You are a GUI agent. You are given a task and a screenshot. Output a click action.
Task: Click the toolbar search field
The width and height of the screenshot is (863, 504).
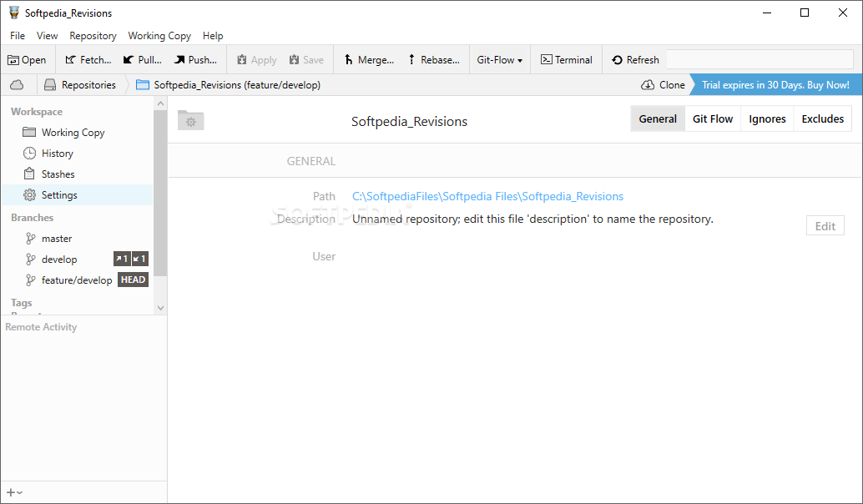[x=760, y=59]
